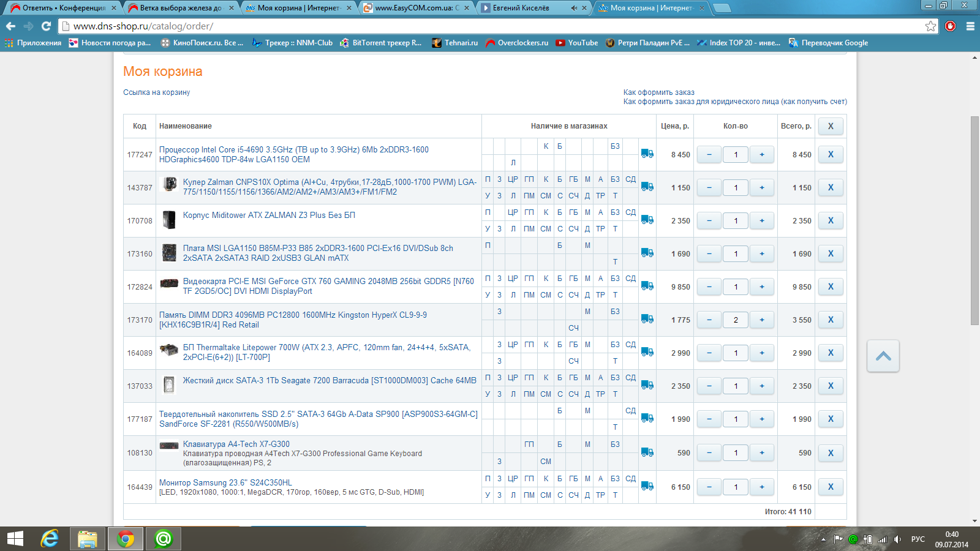The height and width of the screenshot is (551, 980).
Task: Open the Seagate Barracuda hard disk thumbnail
Action: coord(169,385)
